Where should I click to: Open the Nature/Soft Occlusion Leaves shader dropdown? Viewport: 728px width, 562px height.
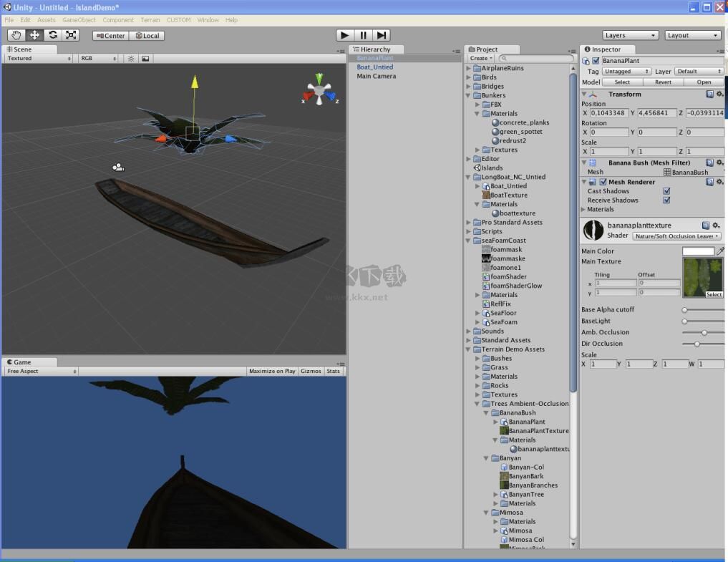click(x=676, y=236)
